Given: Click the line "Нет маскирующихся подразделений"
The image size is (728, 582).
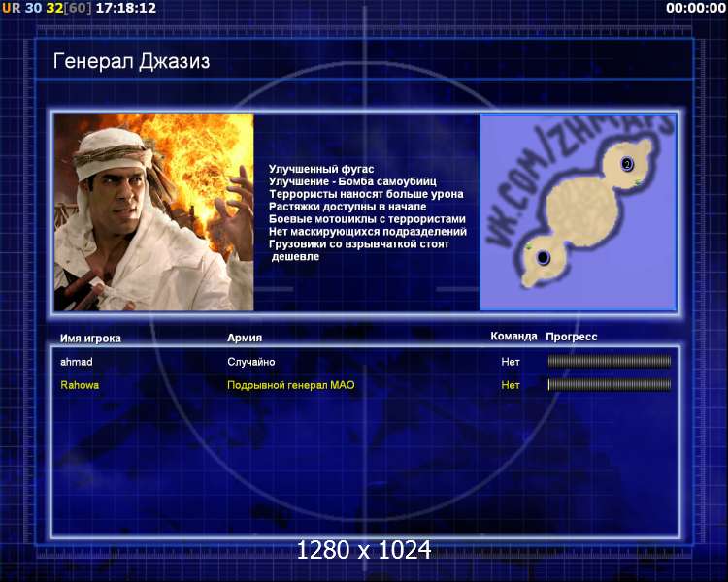Looking at the screenshot, I should (368, 232).
